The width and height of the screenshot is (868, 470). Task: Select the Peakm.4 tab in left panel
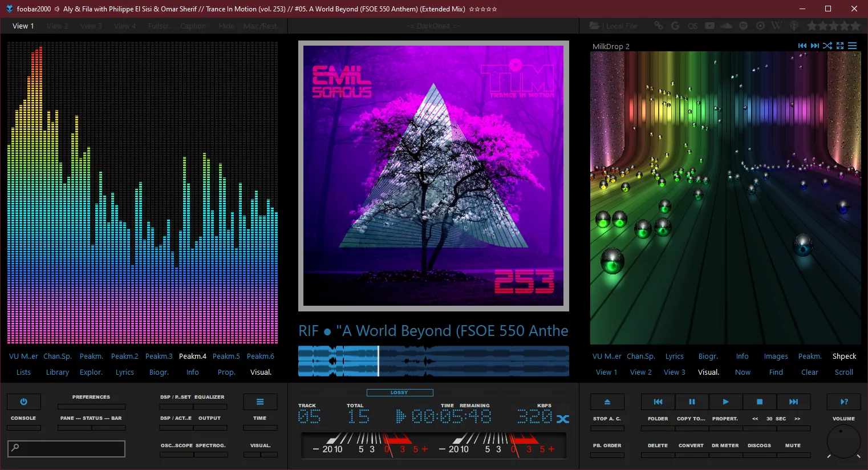pyautogui.click(x=193, y=356)
